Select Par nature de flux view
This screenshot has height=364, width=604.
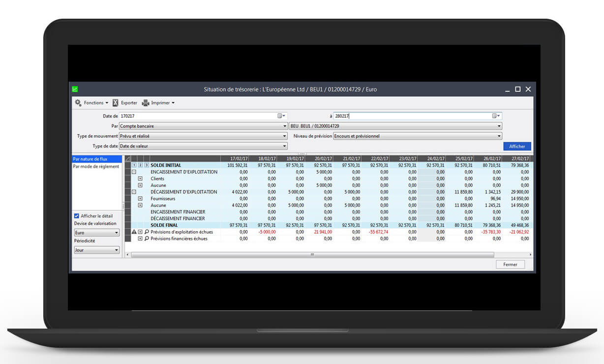(x=97, y=159)
